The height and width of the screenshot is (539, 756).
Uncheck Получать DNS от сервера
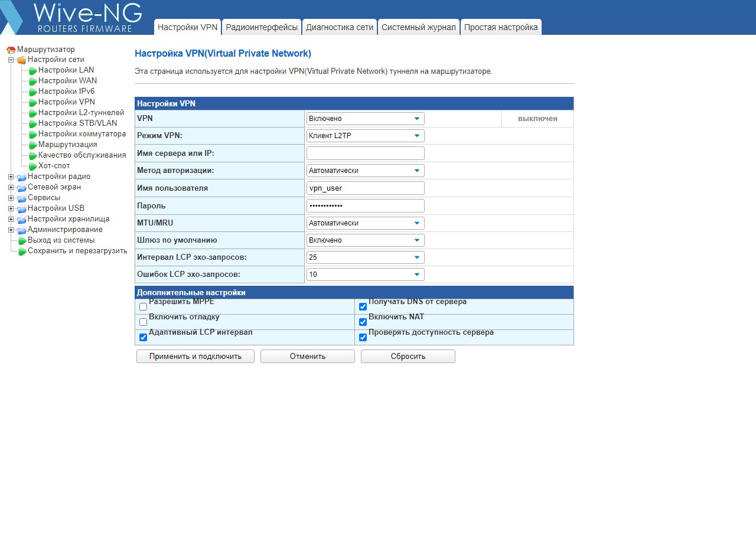tap(363, 307)
